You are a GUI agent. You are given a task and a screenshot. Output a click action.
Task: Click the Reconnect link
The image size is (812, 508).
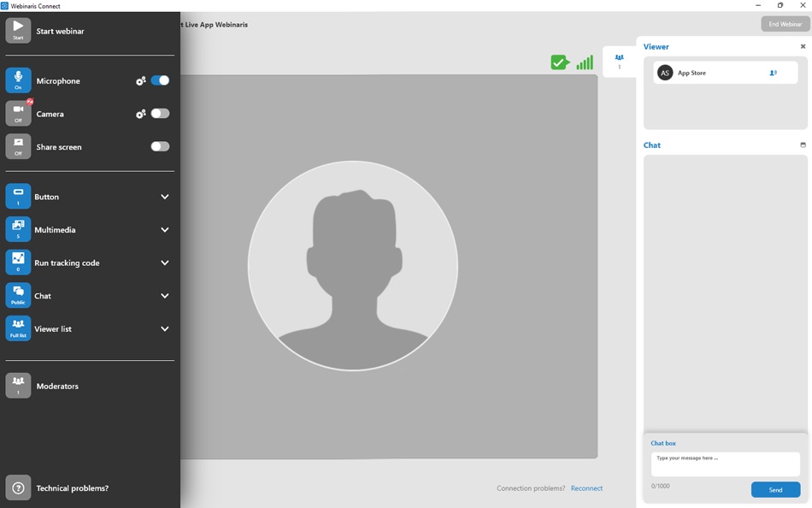(x=586, y=488)
